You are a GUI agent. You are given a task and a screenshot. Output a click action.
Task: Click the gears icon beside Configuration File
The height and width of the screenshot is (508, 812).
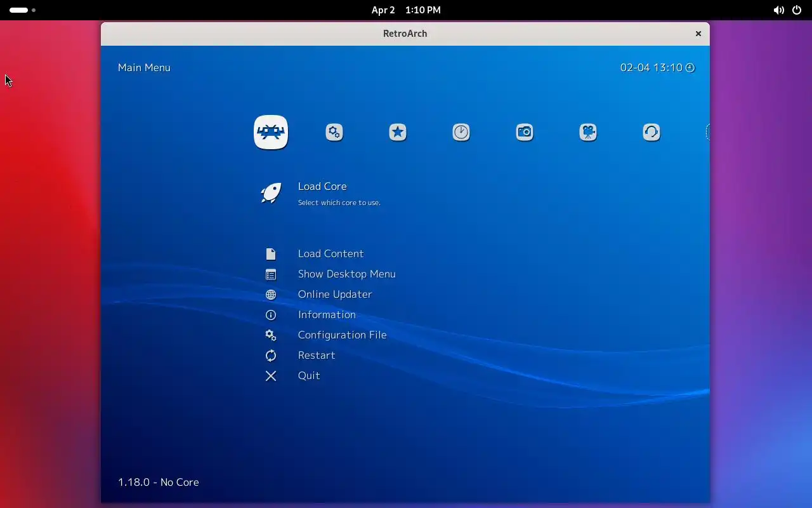click(271, 335)
